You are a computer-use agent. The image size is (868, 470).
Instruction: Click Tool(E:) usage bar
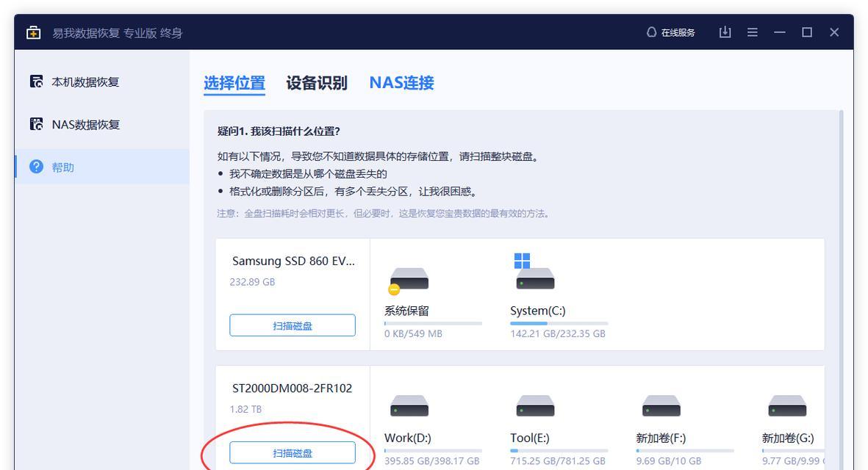coord(559,451)
